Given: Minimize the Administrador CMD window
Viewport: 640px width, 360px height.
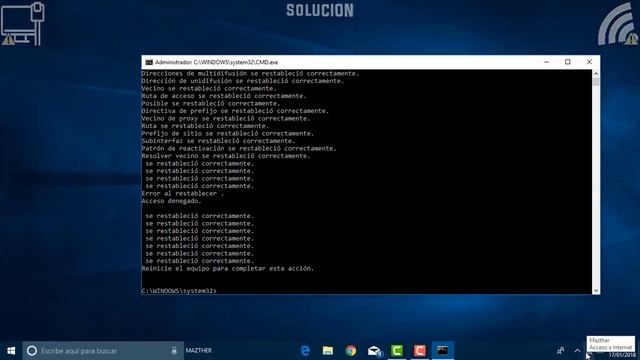Looking at the screenshot, I should [x=546, y=62].
